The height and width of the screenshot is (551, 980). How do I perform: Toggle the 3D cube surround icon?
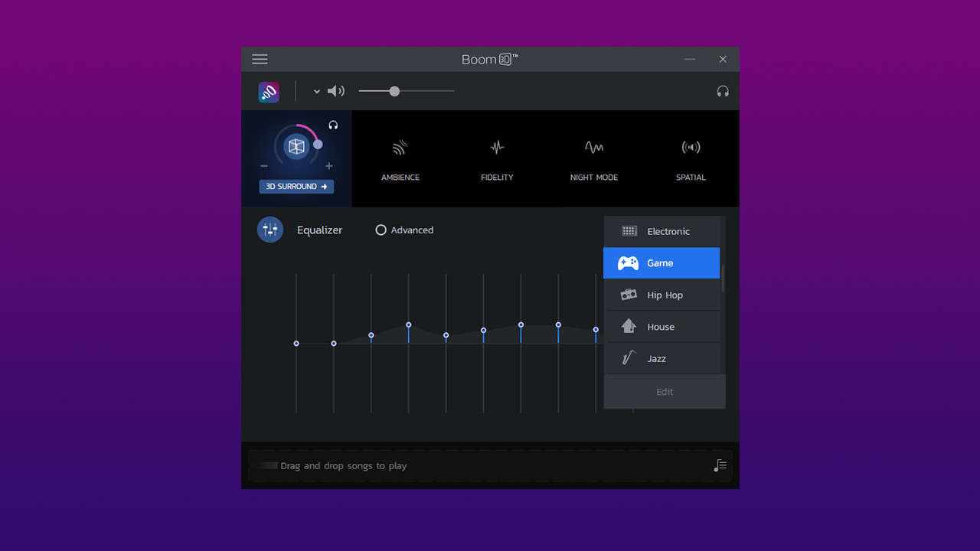coord(296,146)
